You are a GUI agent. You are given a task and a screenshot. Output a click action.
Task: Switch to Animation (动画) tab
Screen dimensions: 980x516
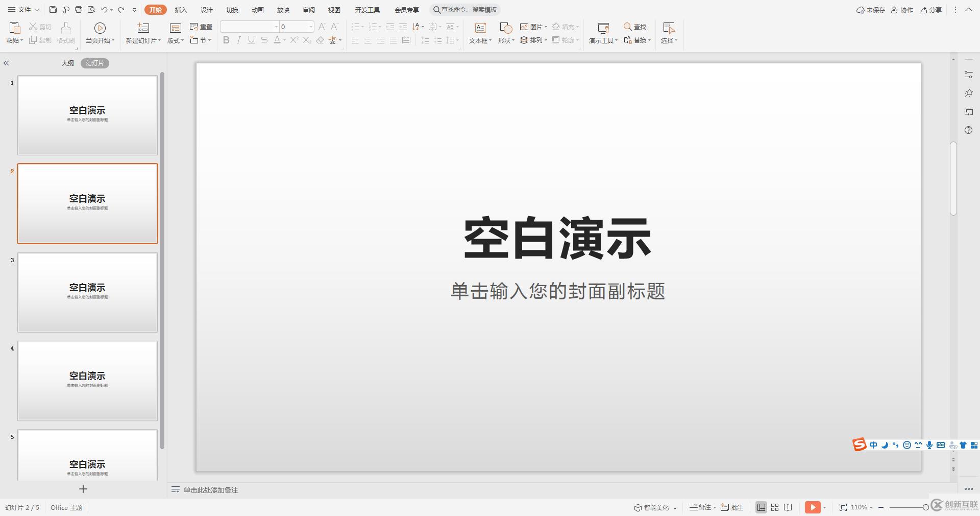pyautogui.click(x=258, y=10)
